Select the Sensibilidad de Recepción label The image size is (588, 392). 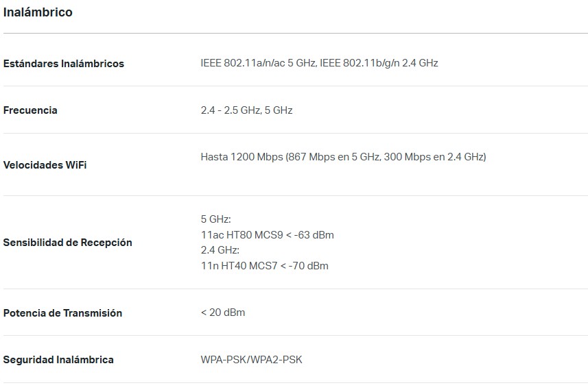(x=67, y=243)
